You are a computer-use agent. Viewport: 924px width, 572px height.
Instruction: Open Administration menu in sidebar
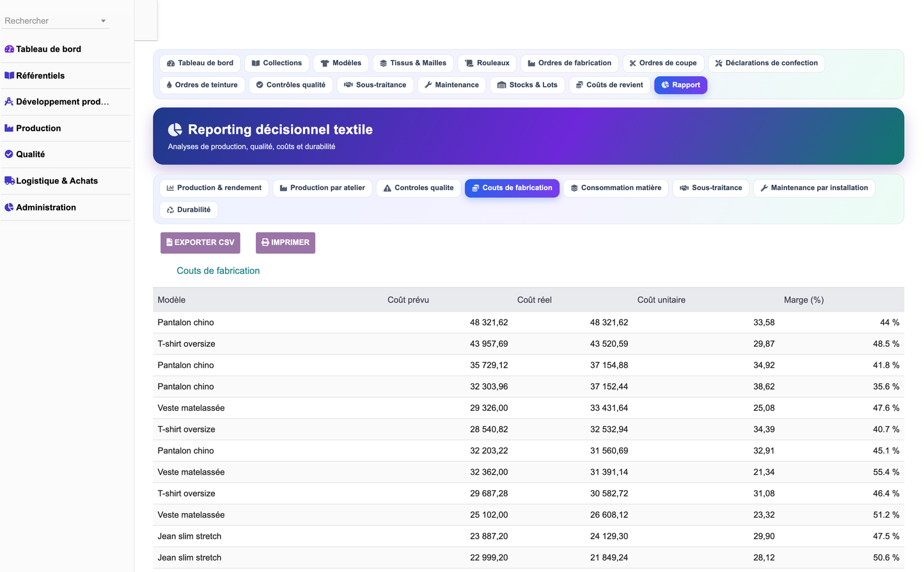[x=66, y=207]
